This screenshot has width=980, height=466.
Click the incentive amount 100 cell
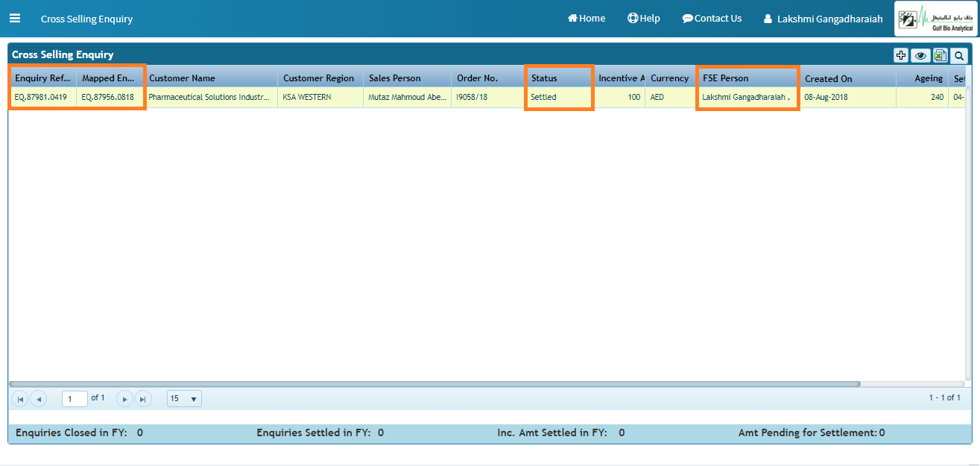pyautogui.click(x=619, y=98)
